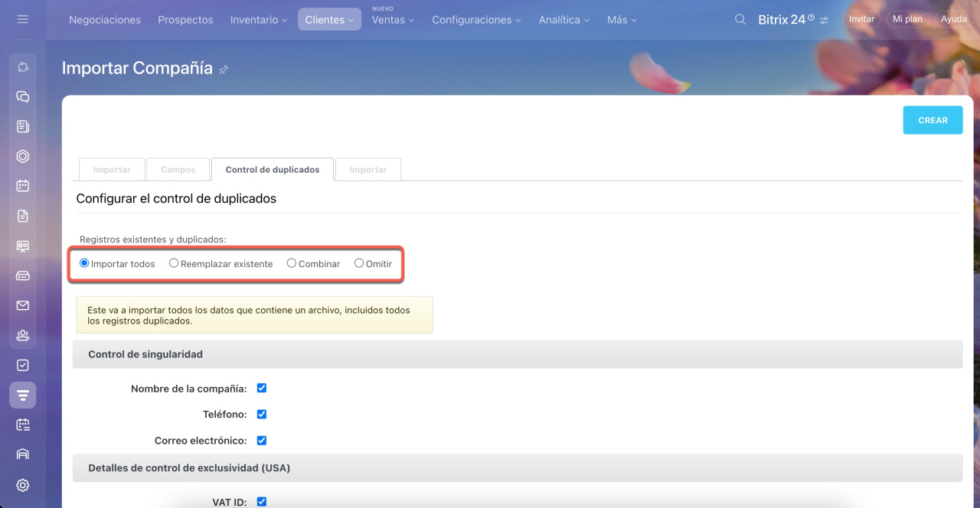
Task: Uncheck the Correo electrónico checkbox
Action: 262,440
